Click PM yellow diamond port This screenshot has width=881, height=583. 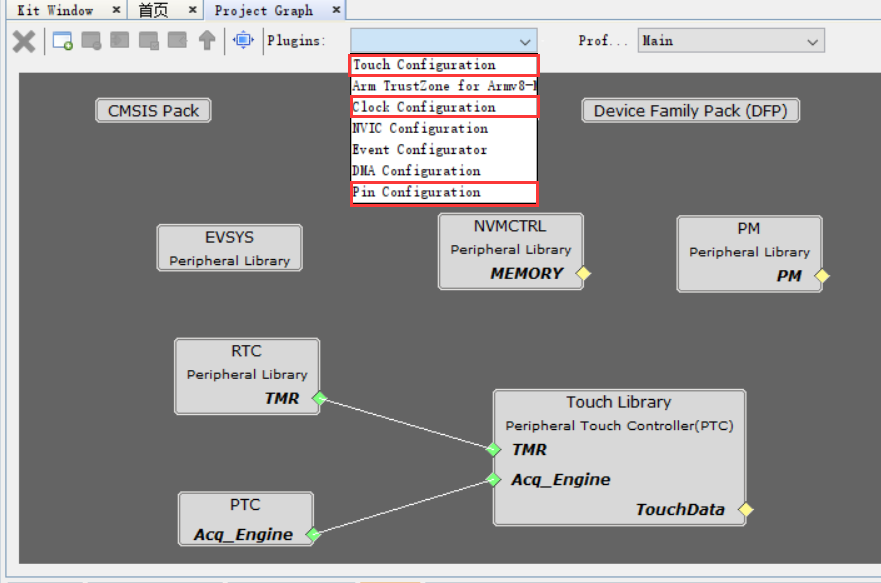click(x=822, y=276)
